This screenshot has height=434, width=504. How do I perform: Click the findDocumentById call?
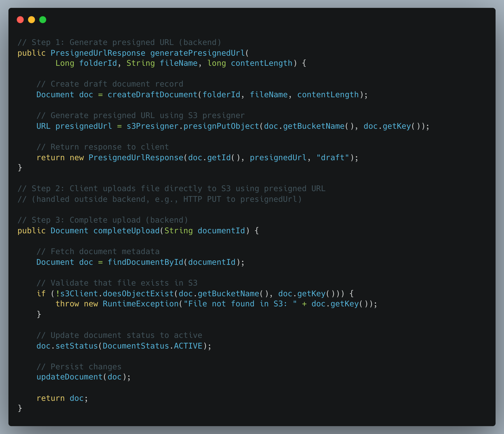[145, 262]
